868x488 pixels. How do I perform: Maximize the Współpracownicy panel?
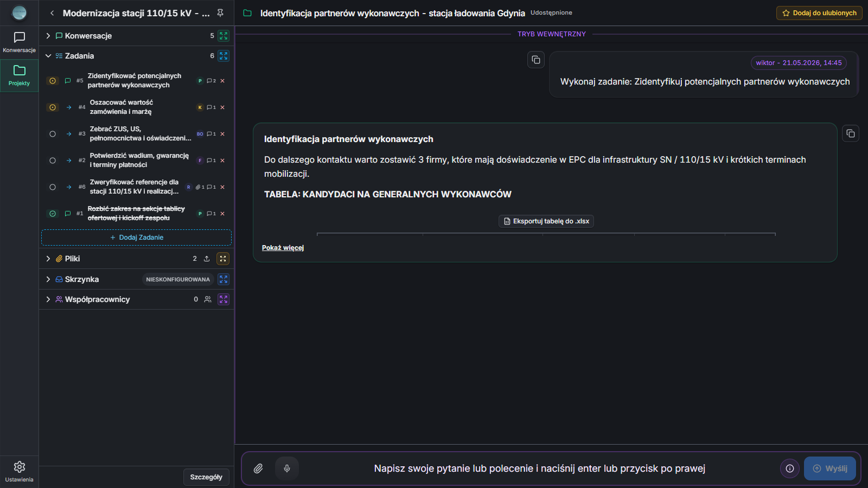click(224, 299)
